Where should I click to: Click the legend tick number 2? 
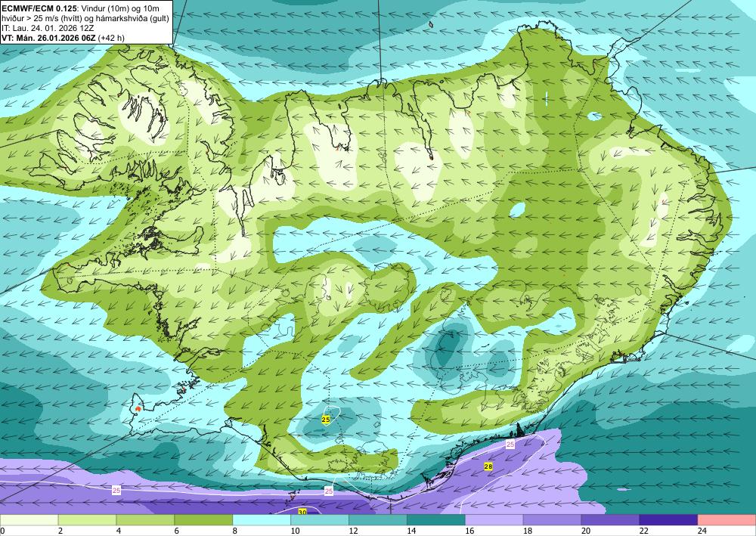[60, 531]
